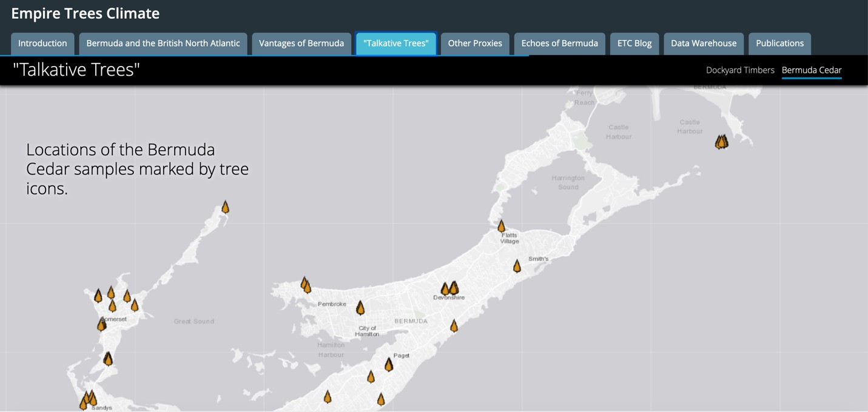This screenshot has width=868, height=412.
Task: Select tree marker pair northwest of Pembroke
Action: pyautogui.click(x=306, y=285)
